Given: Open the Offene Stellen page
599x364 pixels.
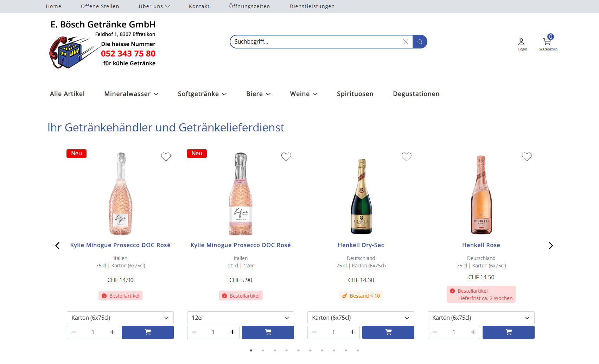Looking at the screenshot, I should 100,6.
